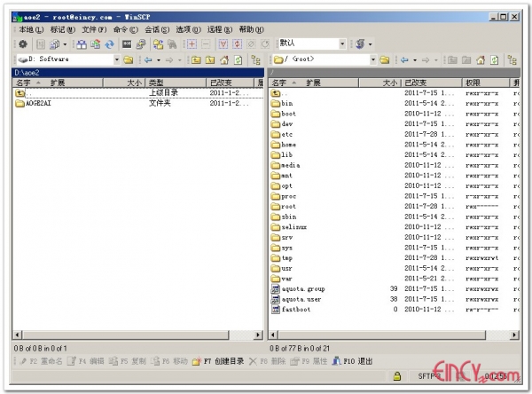Viewport: 532px width, 394px height.
Task: Open the 帮助(H) menu
Action: 251,29
